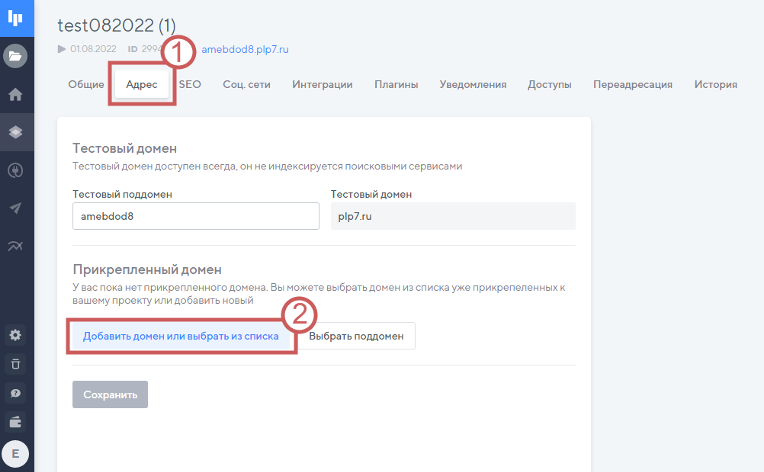Image resolution: width=764 pixels, height=472 pixels.
Task: Click the Выбрать поддомен button
Action: [357, 337]
